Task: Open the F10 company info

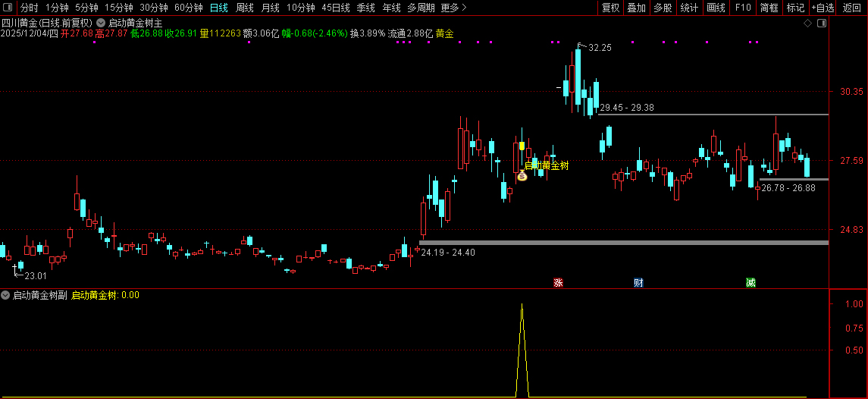Action: (x=743, y=8)
